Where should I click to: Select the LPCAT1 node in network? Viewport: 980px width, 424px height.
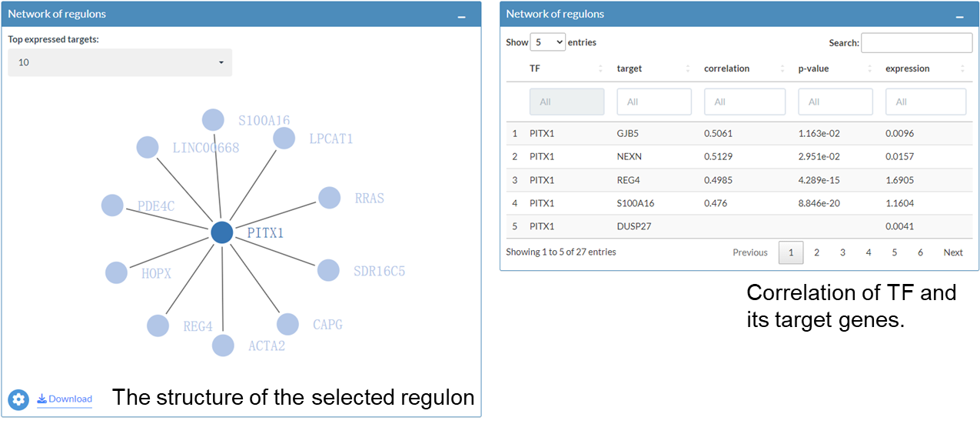pyautogui.click(x=284, y=138)
